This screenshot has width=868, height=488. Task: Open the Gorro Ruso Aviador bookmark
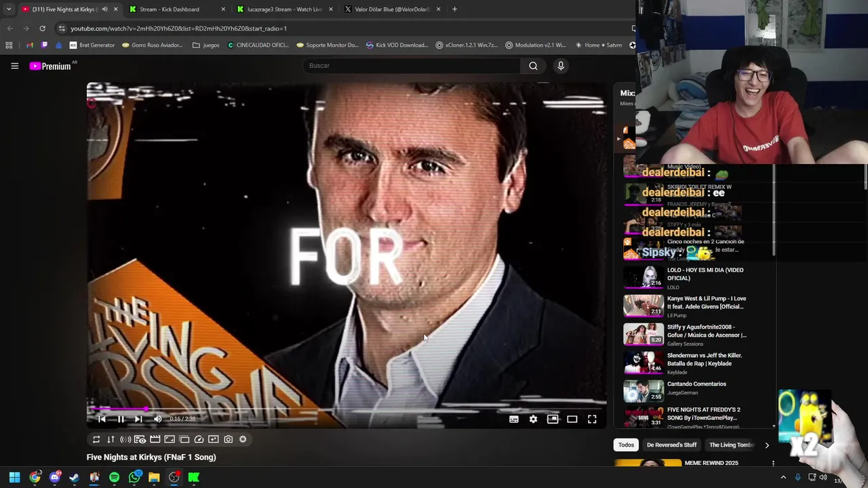[153, 45]
